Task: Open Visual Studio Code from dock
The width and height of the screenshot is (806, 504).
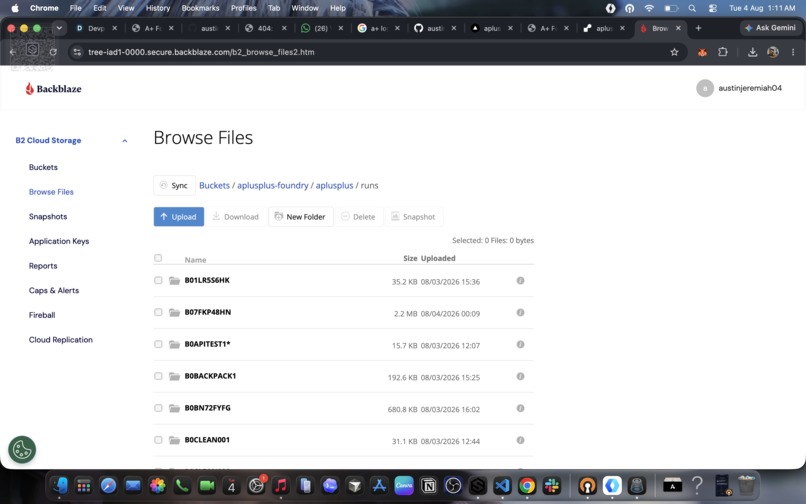Action: coord(502,485)
